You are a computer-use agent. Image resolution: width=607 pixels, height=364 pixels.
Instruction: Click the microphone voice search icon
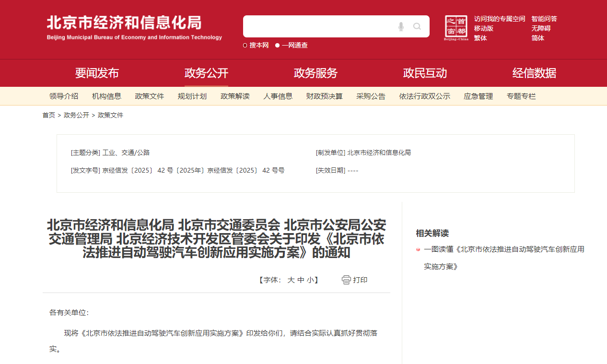click(401, 26)
